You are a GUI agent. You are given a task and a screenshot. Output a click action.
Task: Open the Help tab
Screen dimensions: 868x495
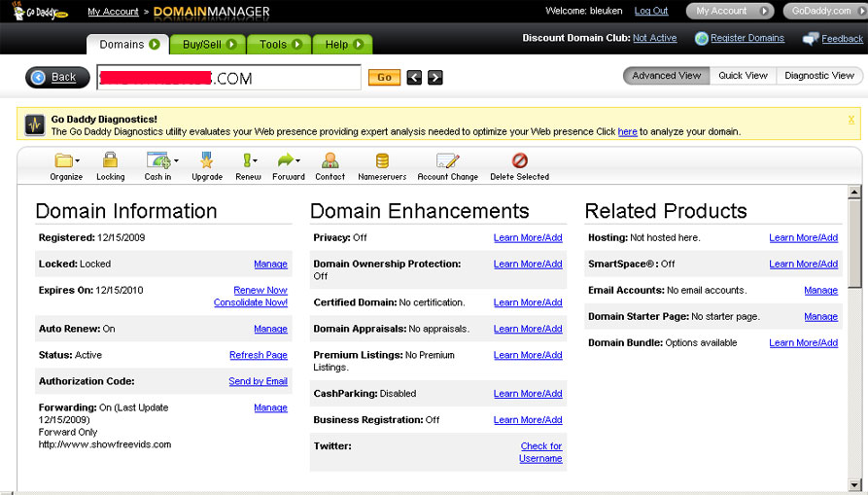click(342, 45)
